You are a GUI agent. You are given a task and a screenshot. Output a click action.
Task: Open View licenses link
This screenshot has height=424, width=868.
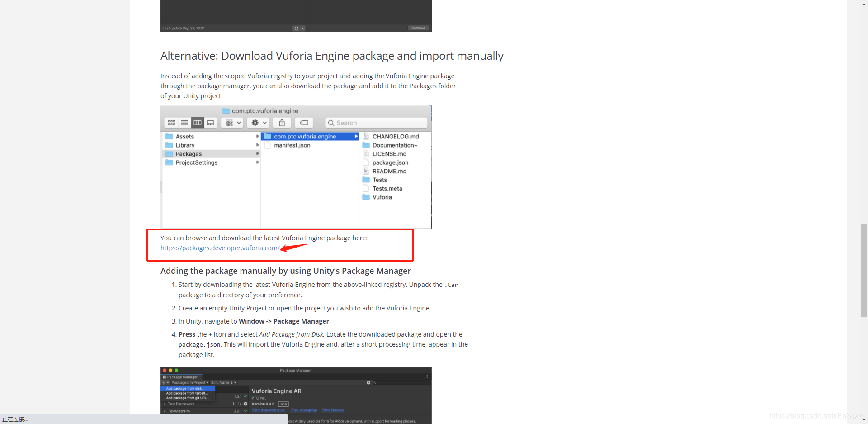(x=333, y=410)
